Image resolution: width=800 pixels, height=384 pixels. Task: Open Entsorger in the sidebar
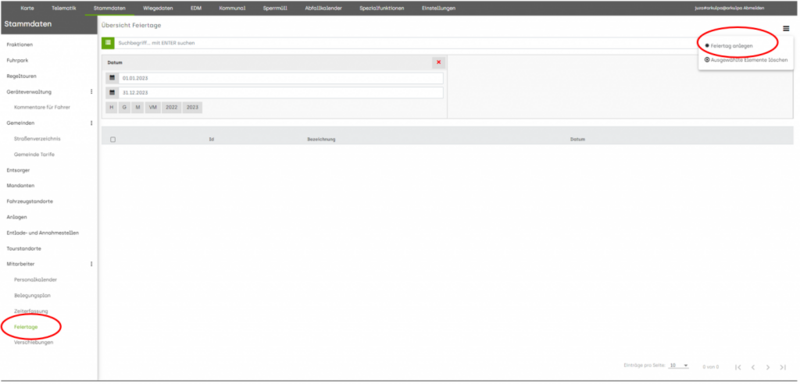coord(18,170)
